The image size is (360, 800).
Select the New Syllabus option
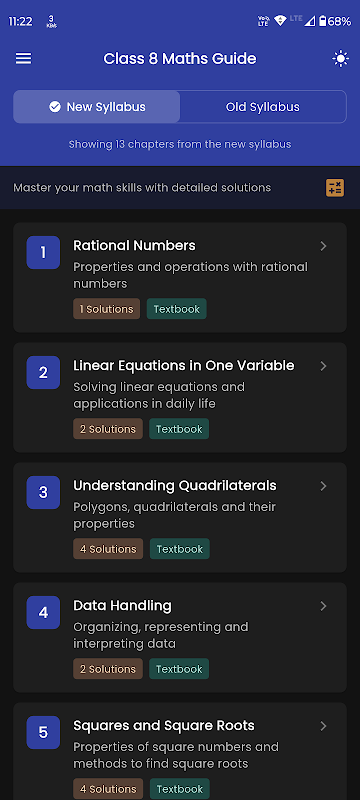point(97,107)
